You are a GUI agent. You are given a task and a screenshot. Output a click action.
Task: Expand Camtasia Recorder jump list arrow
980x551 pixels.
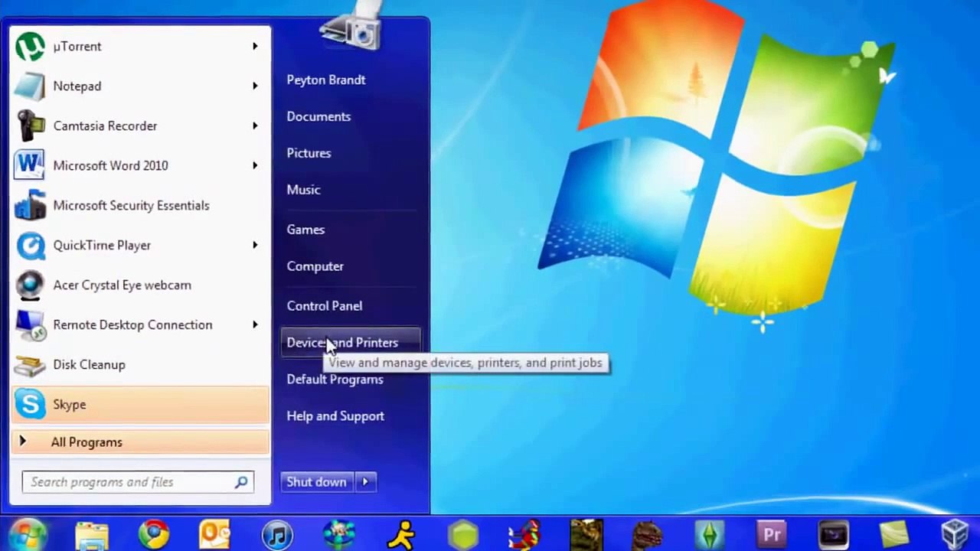tap(255, 126)
